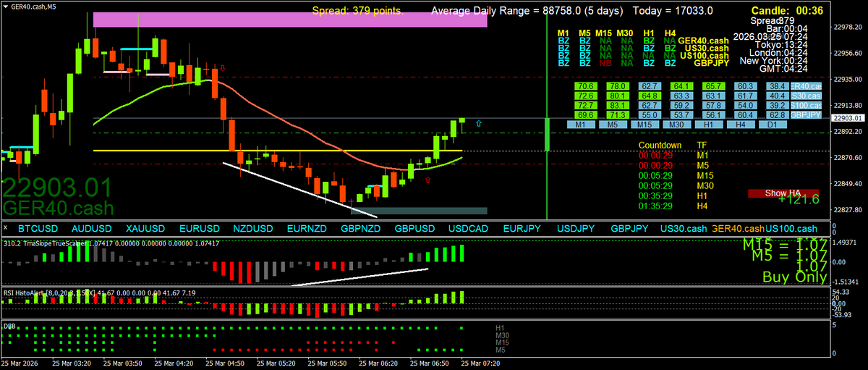Click the RSI cell showing 38.4
Viewport: 868px width, 370px height.
[x=778, y=86]
